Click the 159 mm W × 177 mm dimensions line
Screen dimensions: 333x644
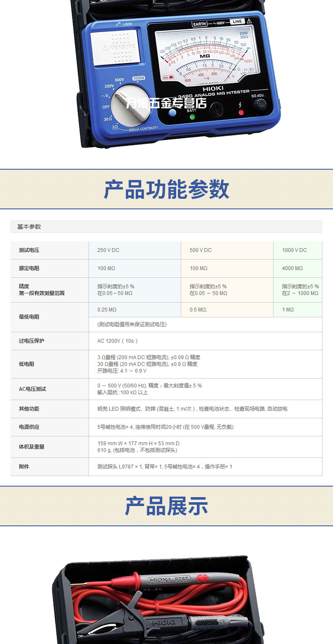tap(138, 444)
